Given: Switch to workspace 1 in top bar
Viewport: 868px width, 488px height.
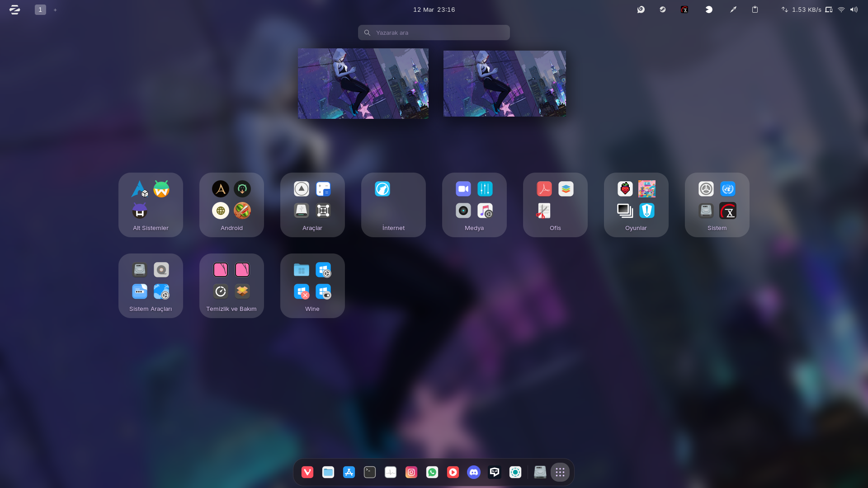Looking at the screenshot, I should point(40,9).
